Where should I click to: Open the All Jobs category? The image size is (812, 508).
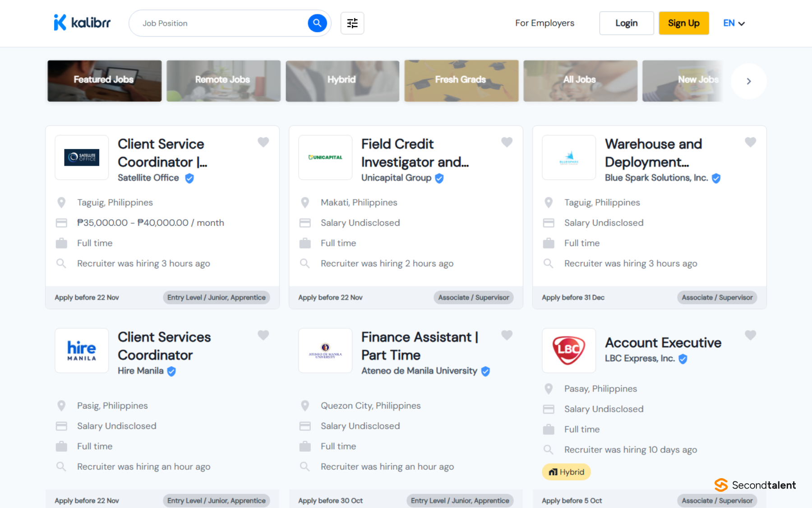pos(581,81)
